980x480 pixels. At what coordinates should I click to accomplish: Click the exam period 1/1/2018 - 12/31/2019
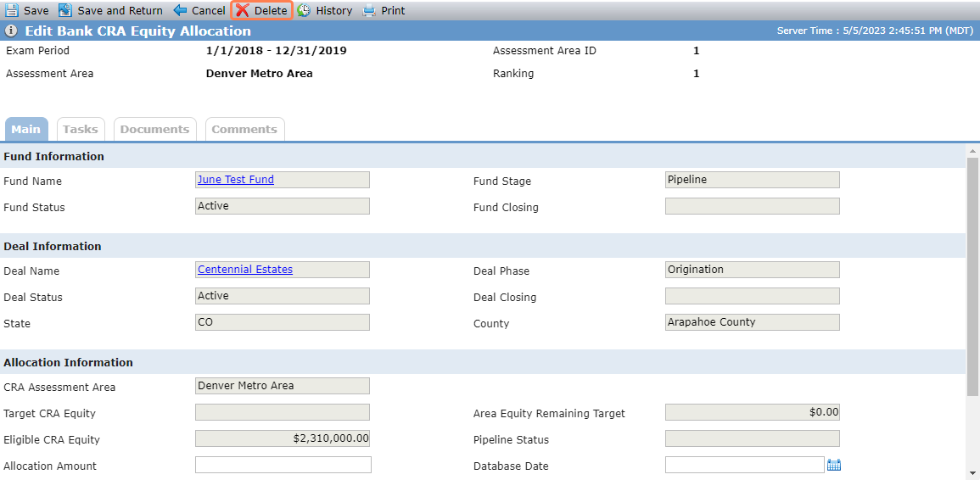(x=277, y=51)
